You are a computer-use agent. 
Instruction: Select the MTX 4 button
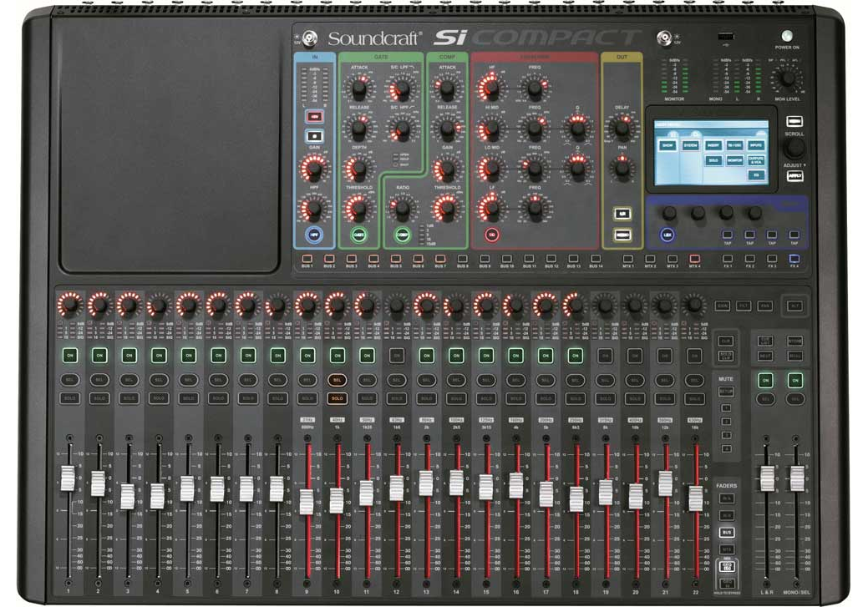(x=694, y=258)
